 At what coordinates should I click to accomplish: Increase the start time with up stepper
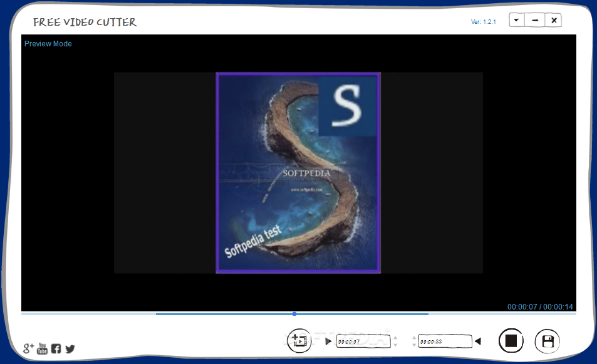[x=395, y=338]
